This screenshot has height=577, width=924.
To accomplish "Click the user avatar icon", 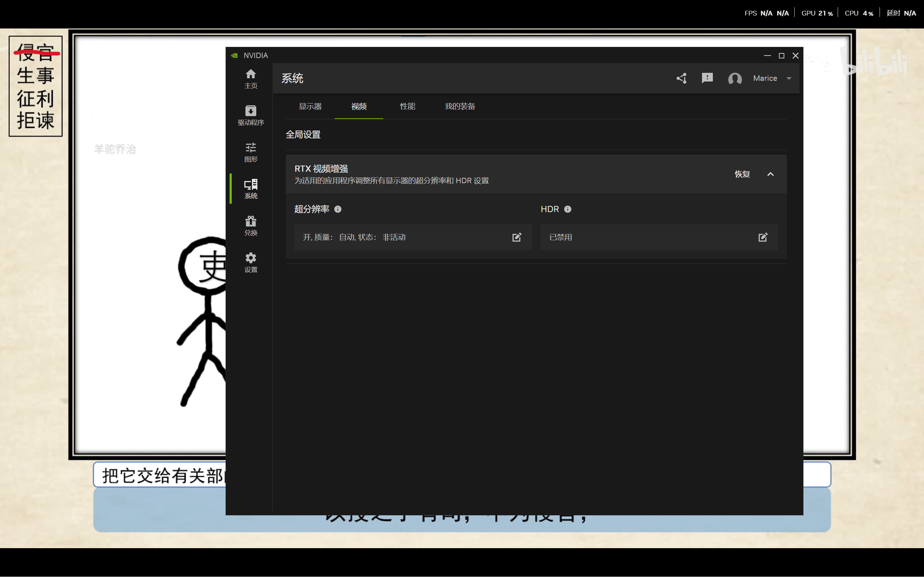I will (735, 78).
